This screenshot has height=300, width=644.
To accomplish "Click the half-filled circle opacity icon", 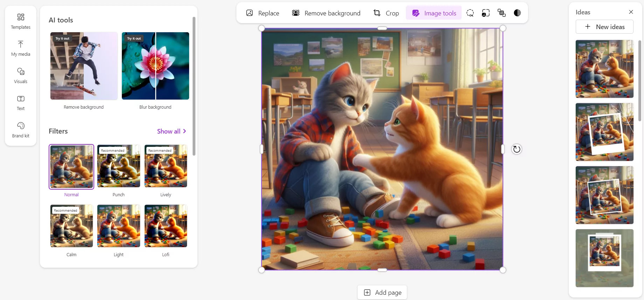I will click(517, 13).
